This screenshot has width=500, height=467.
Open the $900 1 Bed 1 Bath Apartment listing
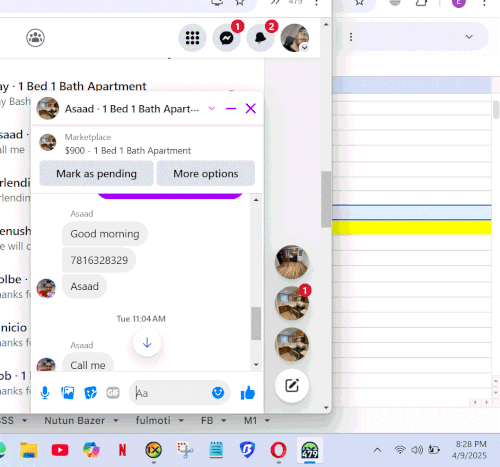coord(128,151)
